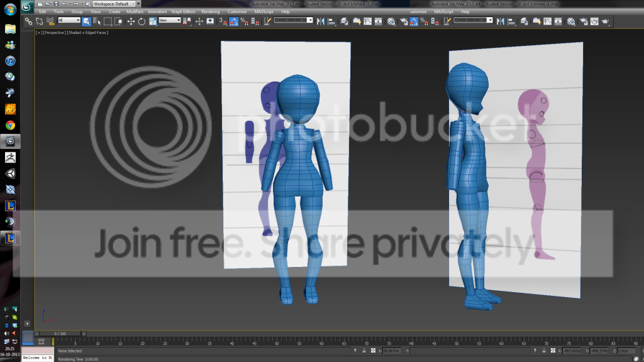
Task: Open the viewport [+] general menu
Action: tap(38, 33)
